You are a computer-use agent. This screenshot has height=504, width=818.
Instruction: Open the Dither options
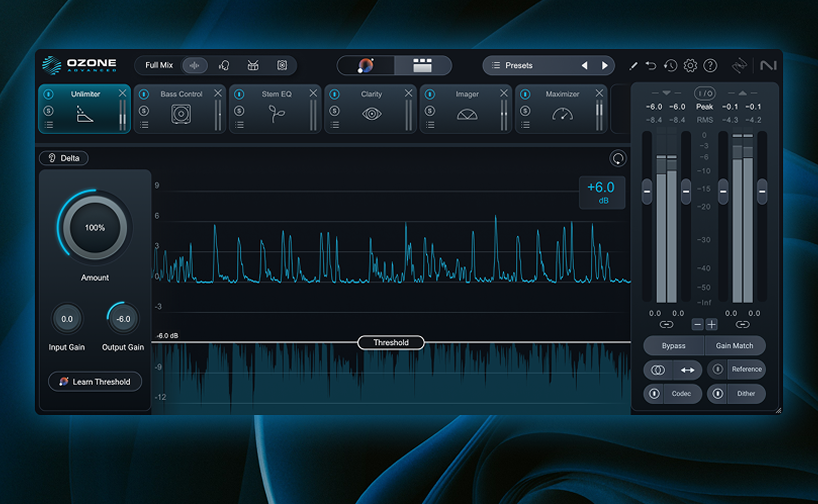point(746,393)
